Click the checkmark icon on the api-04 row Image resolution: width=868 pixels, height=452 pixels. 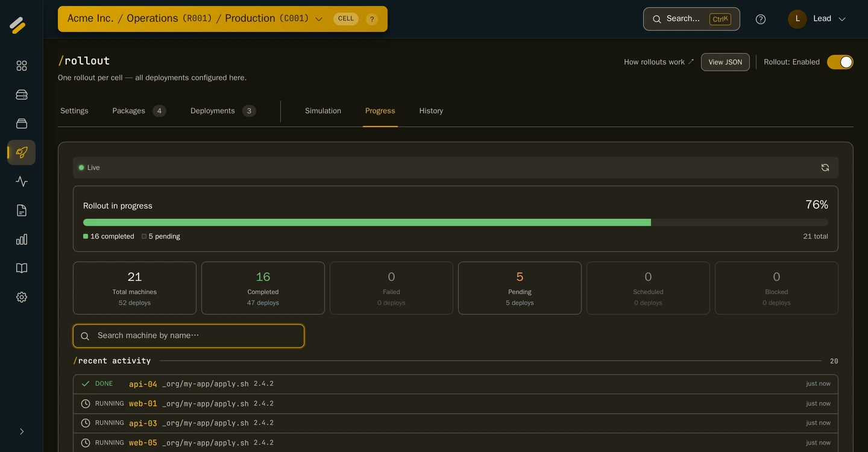coord(86,384)
